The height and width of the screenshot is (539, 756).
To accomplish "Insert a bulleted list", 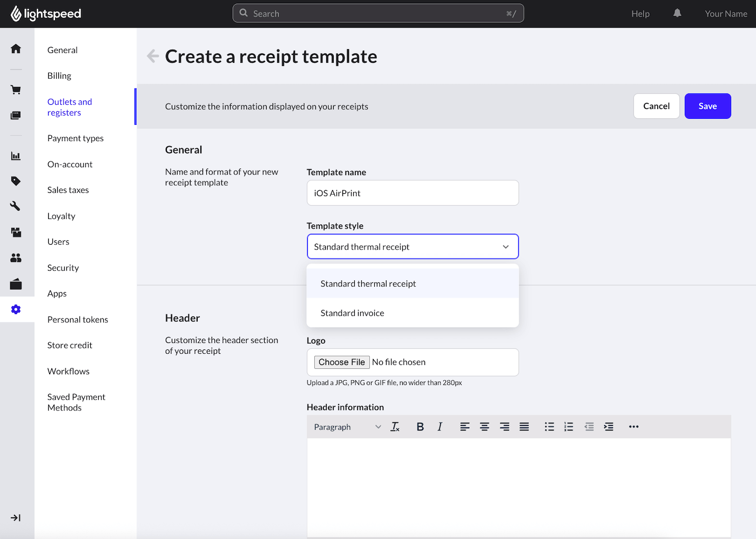I will coord(549,427).
